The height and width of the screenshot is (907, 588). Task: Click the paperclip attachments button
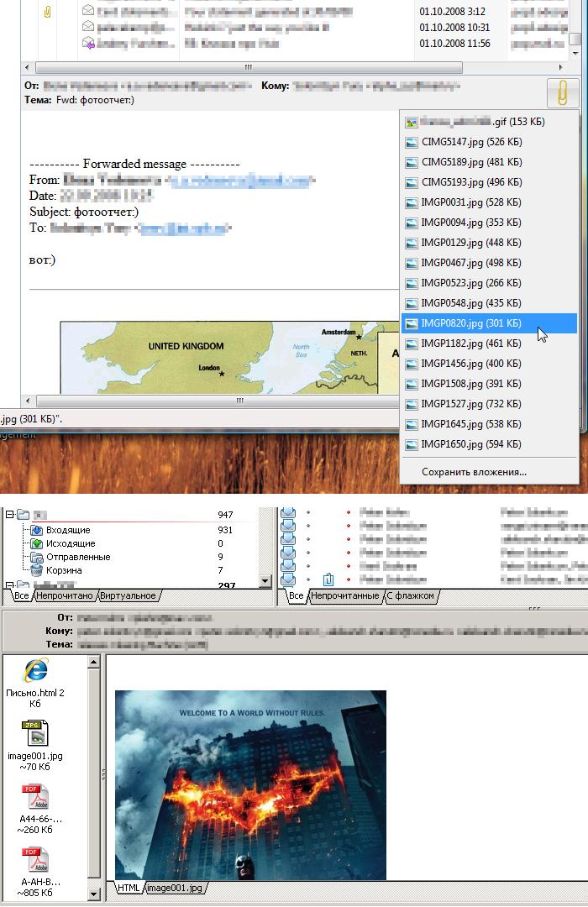pos(561,93)
